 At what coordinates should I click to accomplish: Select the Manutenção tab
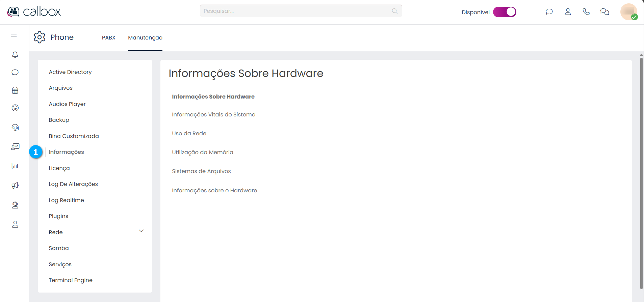click(x=145, y=37)
